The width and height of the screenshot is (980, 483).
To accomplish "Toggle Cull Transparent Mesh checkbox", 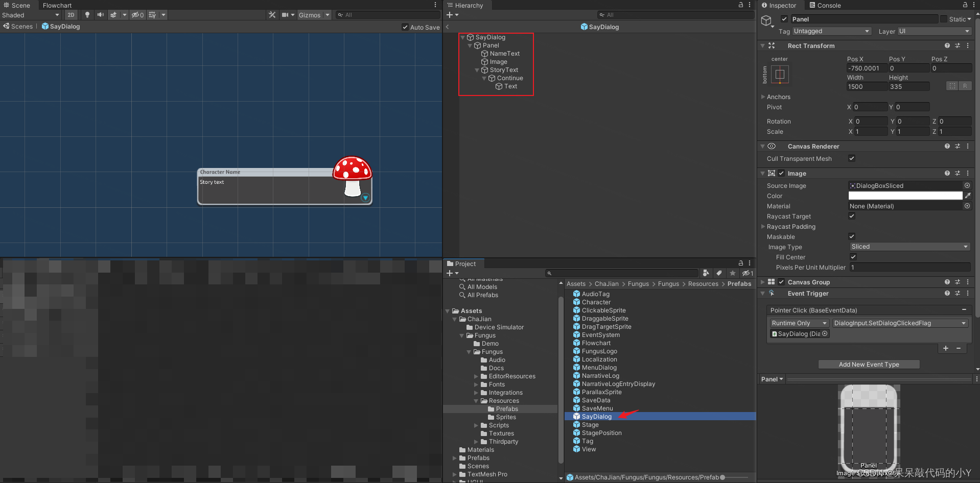I will (852, 158).
